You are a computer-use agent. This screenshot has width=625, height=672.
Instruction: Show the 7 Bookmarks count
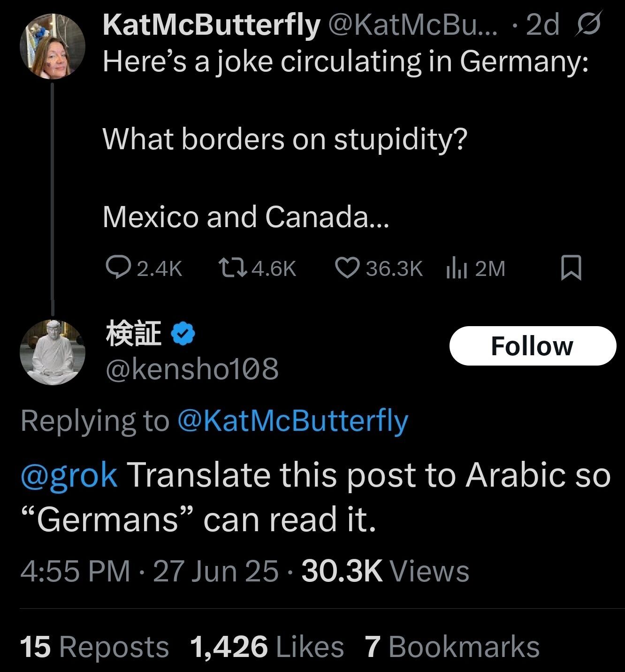[x=452, y=647]
